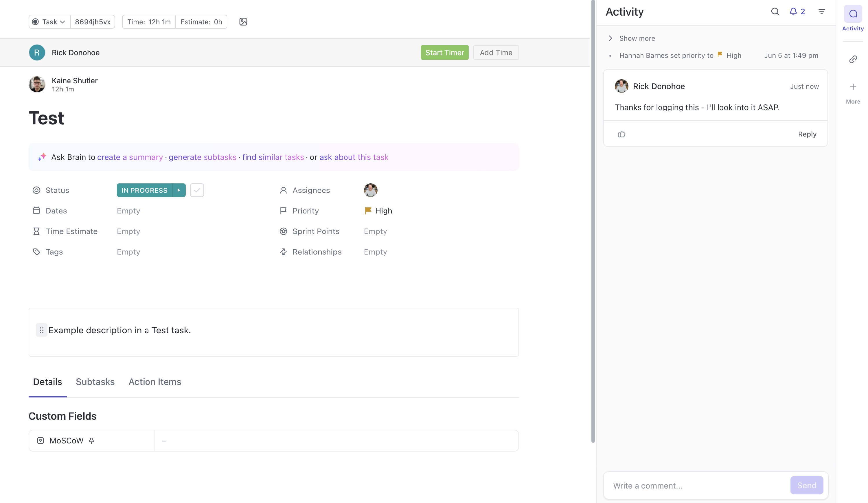The height and width of the screenshot is (503, 868).
Task: Switch to the Subtasks tab
Action: pos(95,382)
